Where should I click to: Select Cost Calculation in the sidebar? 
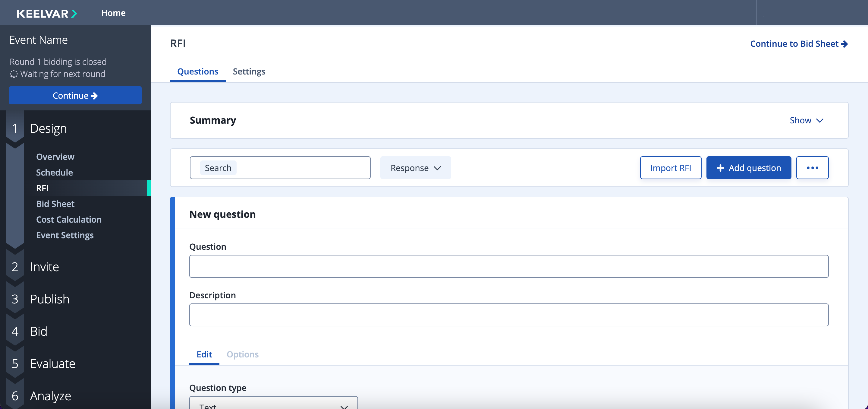pos(69,220)
